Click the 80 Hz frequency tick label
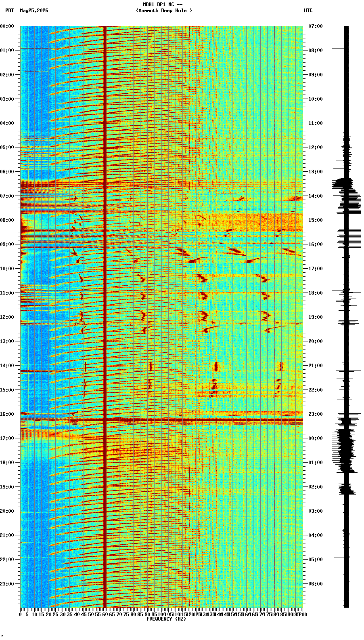364x640 pixels. click(x=133, y=614)
